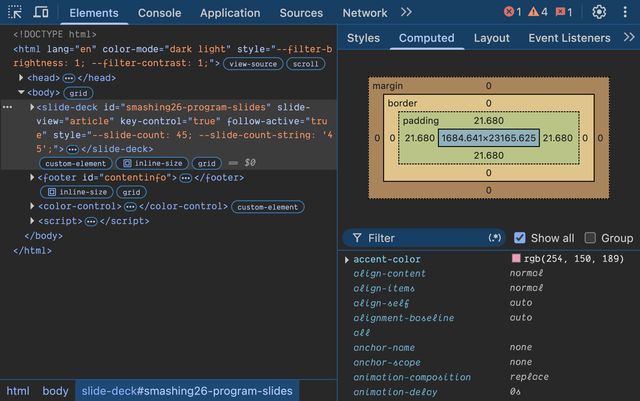Select html in the breadcrumb bar

point(18,391)
